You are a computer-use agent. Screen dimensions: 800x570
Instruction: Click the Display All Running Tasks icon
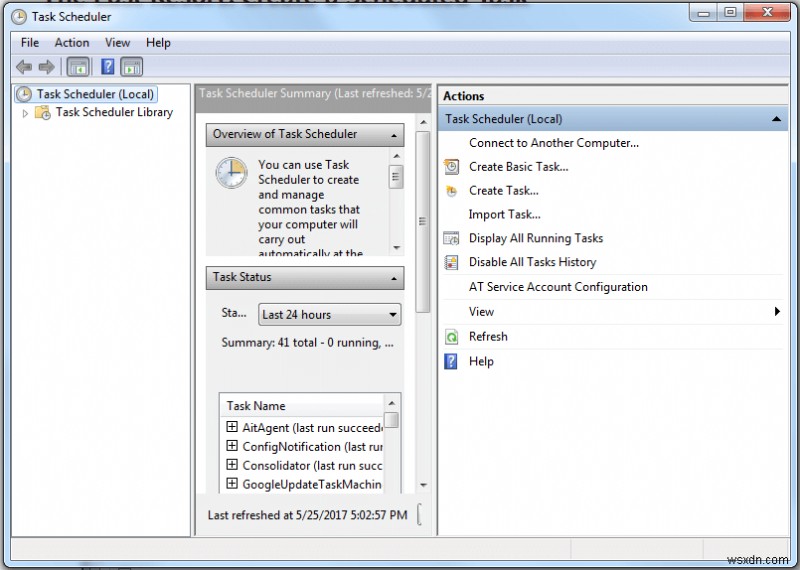452,238
